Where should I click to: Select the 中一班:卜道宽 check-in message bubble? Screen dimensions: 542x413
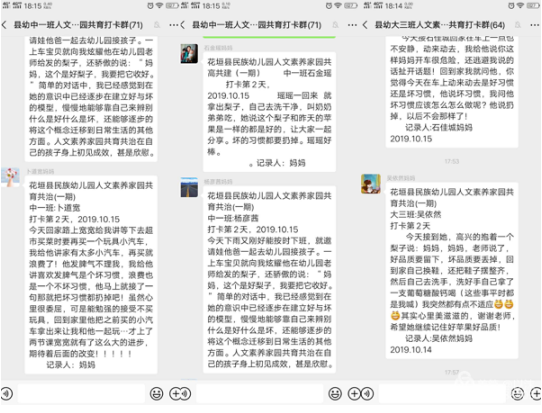[91, 275]
